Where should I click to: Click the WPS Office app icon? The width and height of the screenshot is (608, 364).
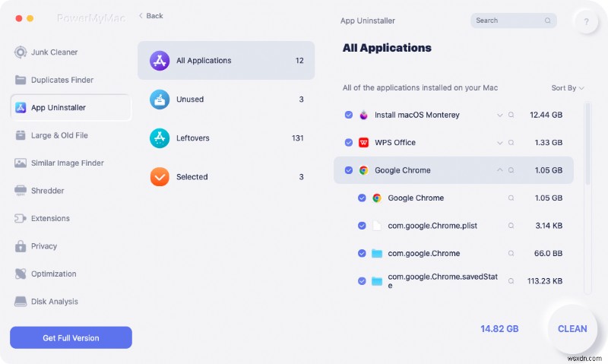coord(363,142)
